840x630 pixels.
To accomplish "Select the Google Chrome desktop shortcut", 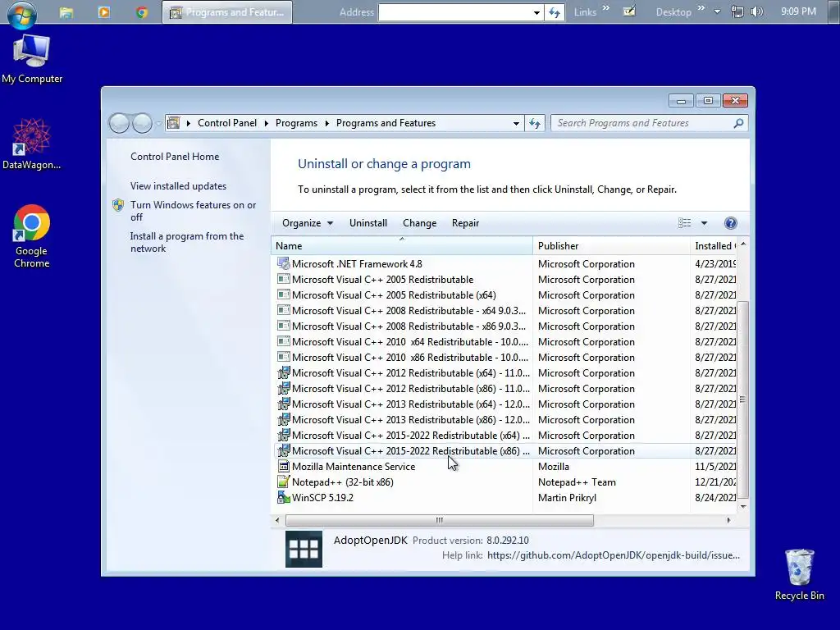I will [x=32, y=236].
